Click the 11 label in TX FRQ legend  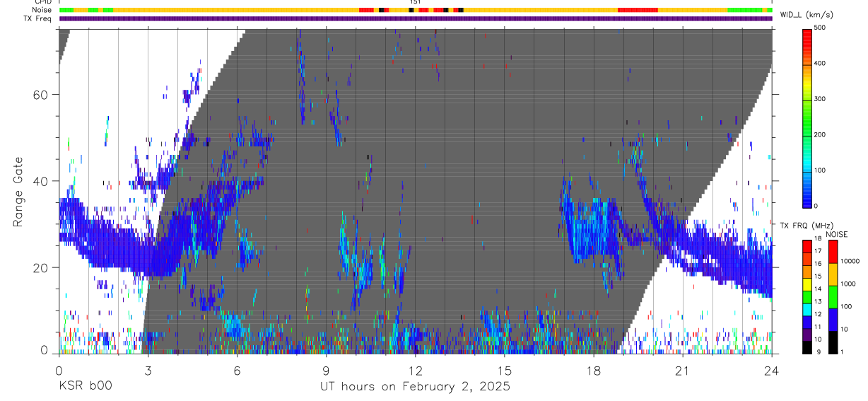(818, 327)
